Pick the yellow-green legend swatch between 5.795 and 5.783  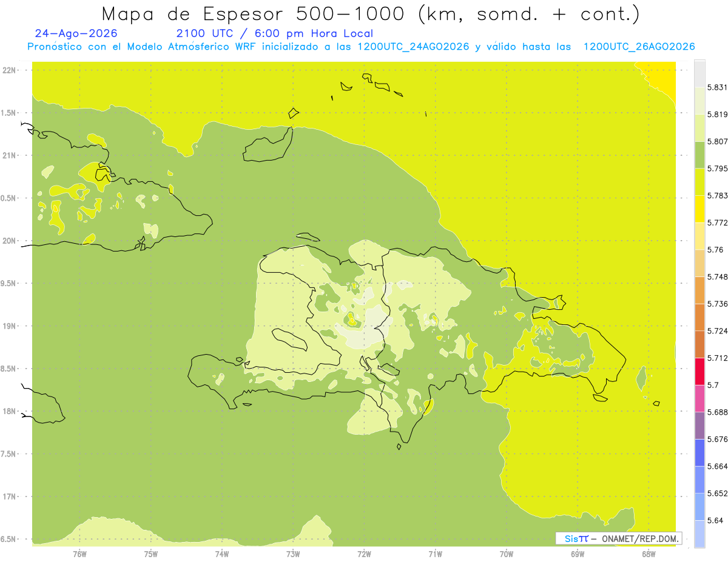click(699, 182)
